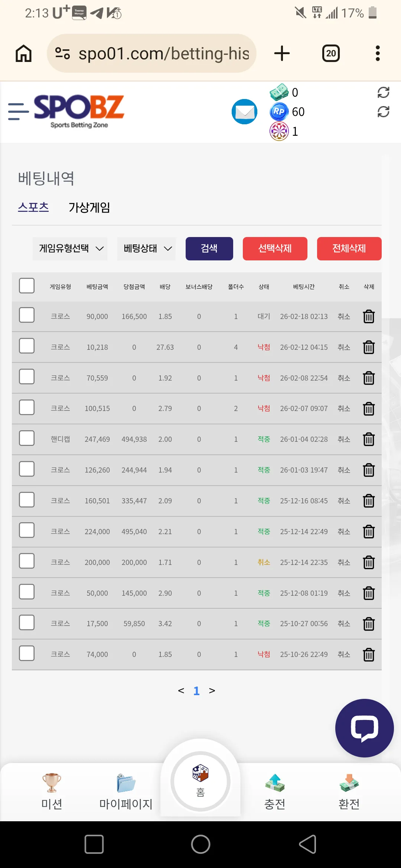Tick the select-all checkbox in table header

[27, 286]
